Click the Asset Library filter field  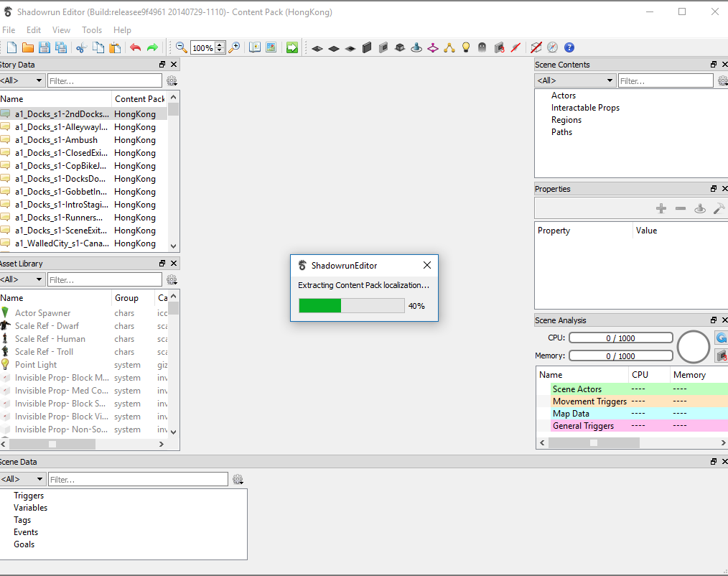click(105, 279)
